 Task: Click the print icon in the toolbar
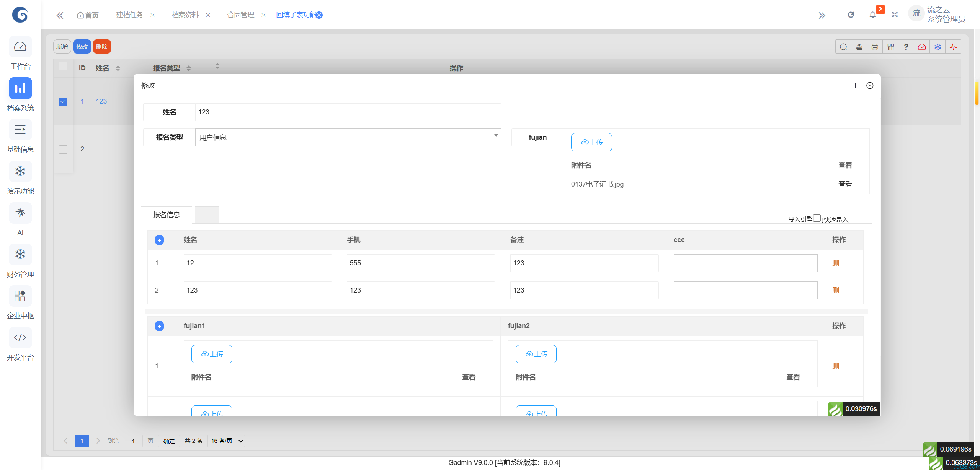click(875, 47)
